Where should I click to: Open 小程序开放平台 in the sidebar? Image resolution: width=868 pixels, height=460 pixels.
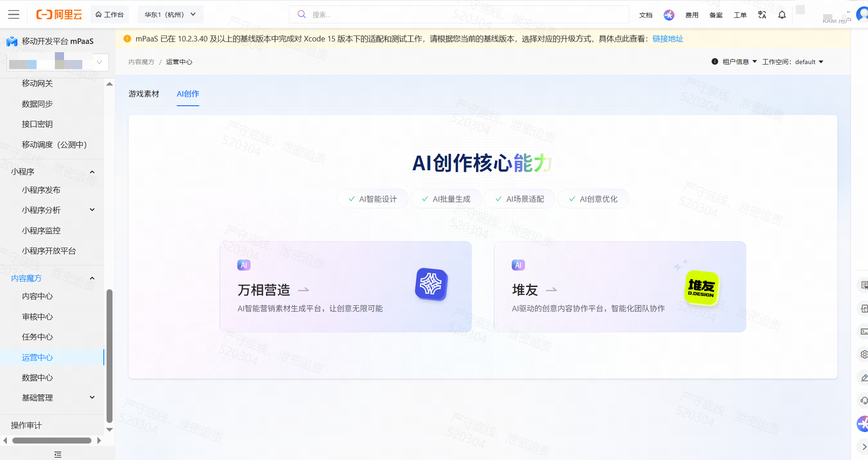(x=49, y=251)
